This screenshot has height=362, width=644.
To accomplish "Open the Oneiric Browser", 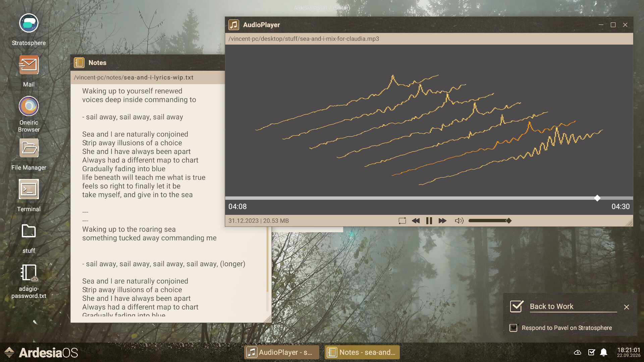I will (29, 107).
